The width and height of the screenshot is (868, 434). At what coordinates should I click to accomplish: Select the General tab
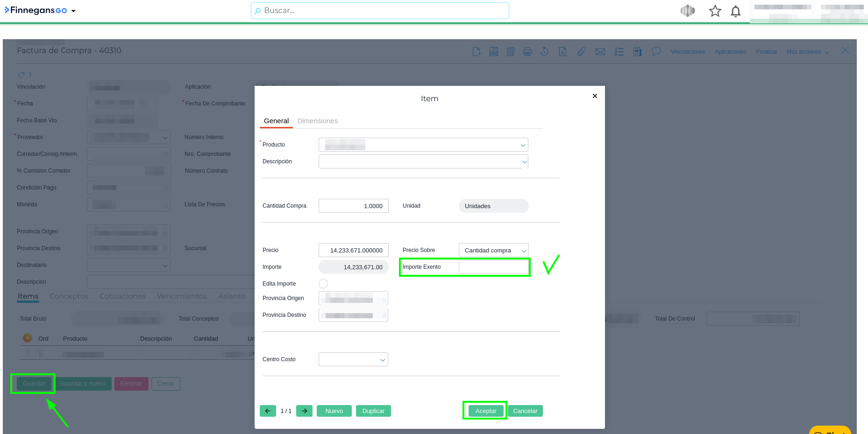(276, 121)
